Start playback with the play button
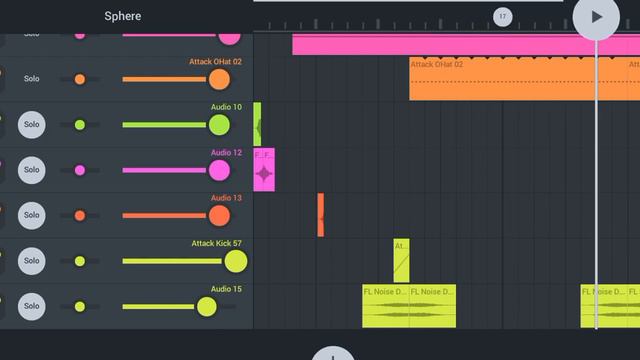This screenshot has height=360, width=640. [x=596, y=17]
